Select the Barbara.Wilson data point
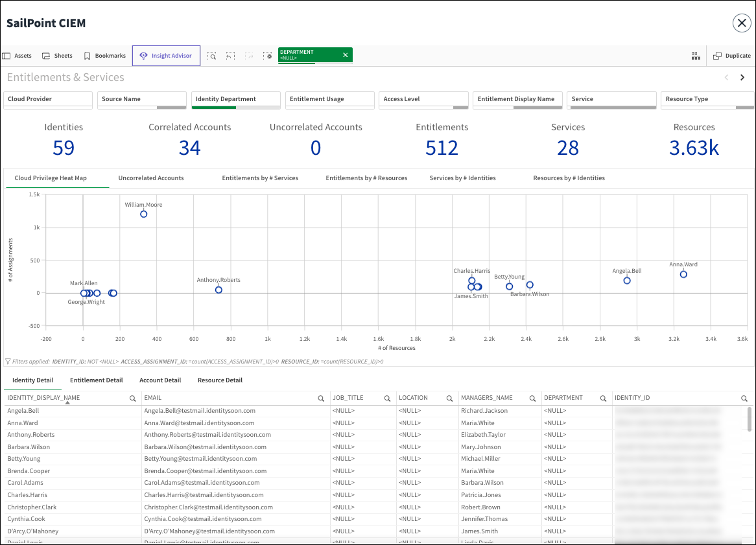The height and width of the screenshot is (545, 756). coord(530,285)
